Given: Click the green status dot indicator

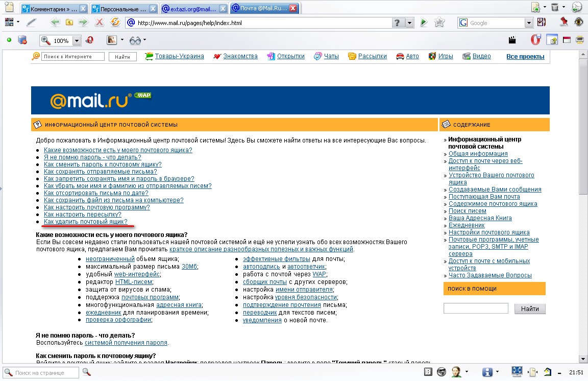Looking at the screenshot, I should pyautogui.click(x=9, y=40).
